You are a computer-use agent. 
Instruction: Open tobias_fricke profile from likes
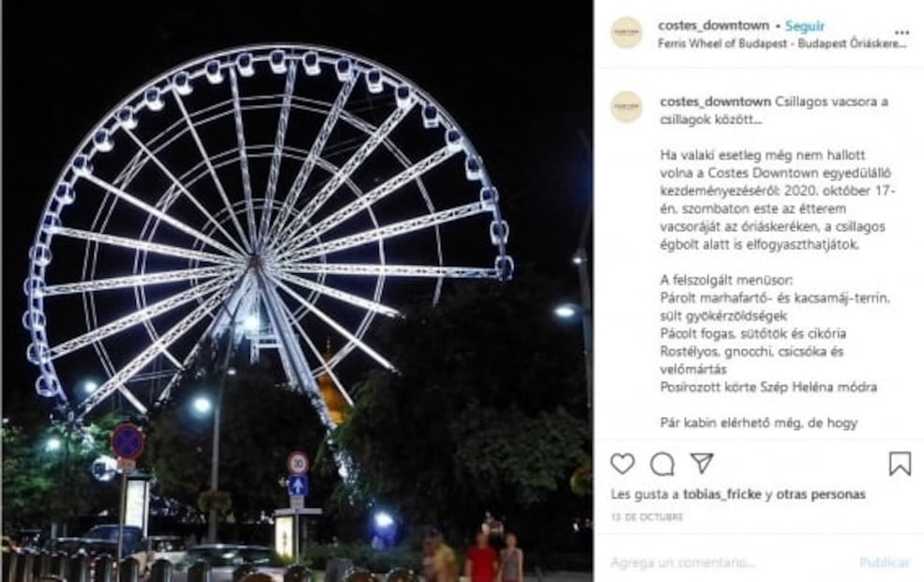tap(722, 494)
